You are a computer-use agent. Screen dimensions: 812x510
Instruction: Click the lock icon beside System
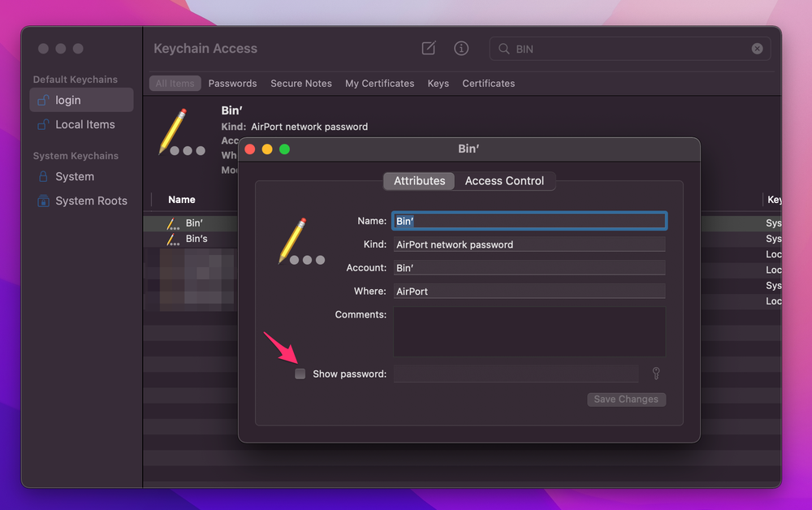click(44, 176)
